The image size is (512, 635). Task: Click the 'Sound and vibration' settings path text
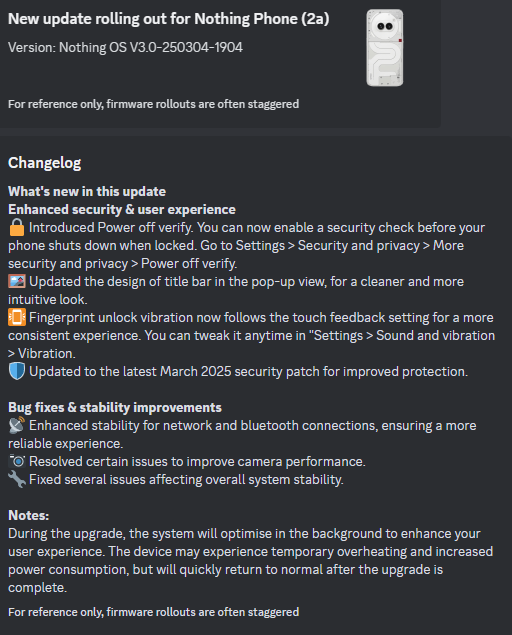click(x=435, y=335)
